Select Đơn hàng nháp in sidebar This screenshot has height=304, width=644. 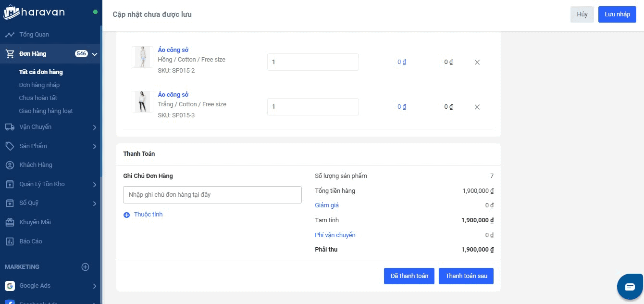[39, 85]
